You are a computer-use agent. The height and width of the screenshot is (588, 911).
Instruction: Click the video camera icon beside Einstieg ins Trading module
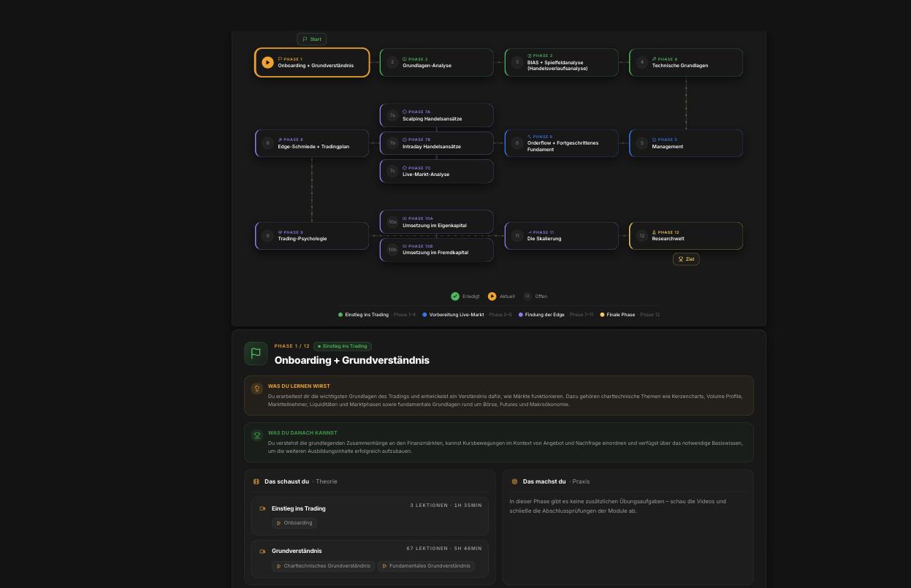click(x=262, y=508)
